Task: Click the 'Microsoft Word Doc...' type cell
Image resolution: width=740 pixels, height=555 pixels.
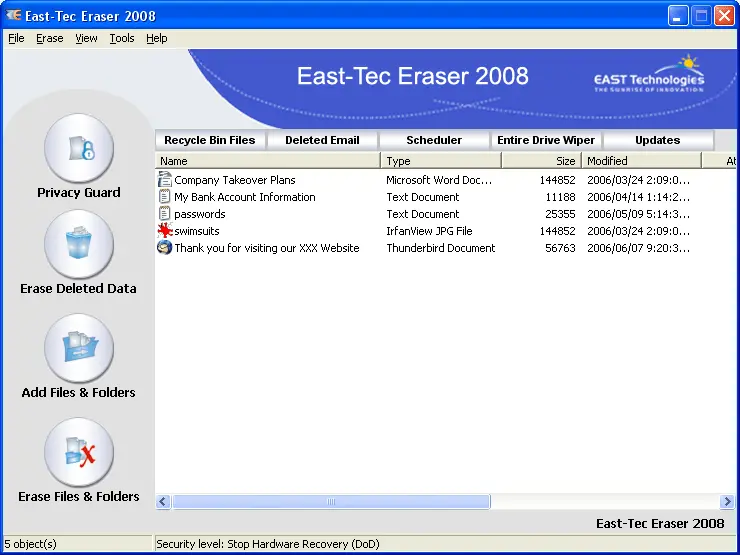Action: (x=439, y=180)
